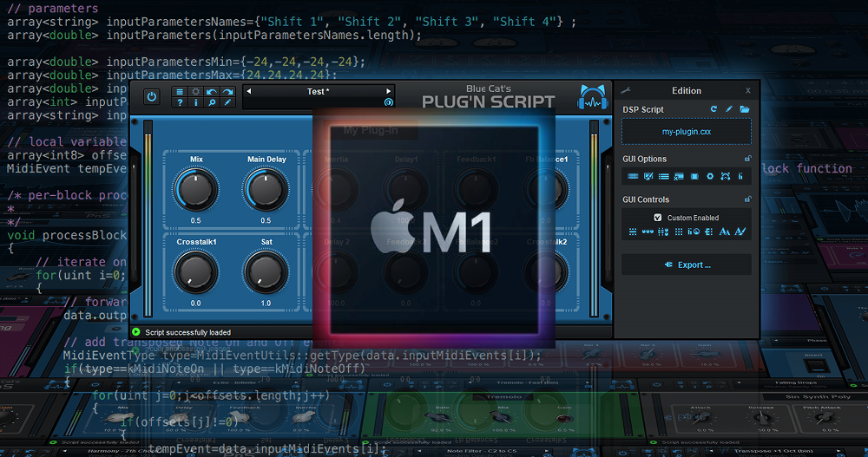868x457 pixels.
Task: Edit the DSP script with pencil icon
Action: click(x=729, y=109)
